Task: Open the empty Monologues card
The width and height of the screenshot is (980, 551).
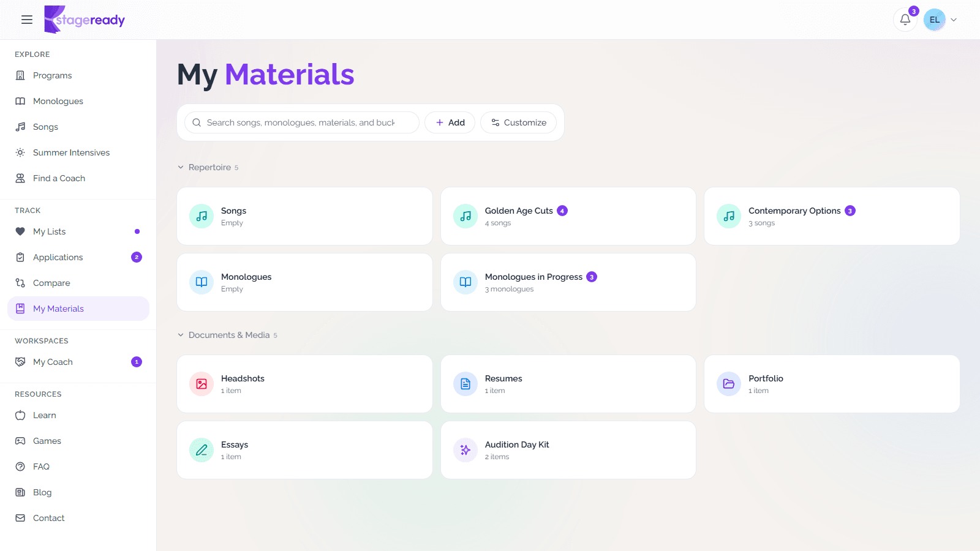Action: [x=304, y=282]
